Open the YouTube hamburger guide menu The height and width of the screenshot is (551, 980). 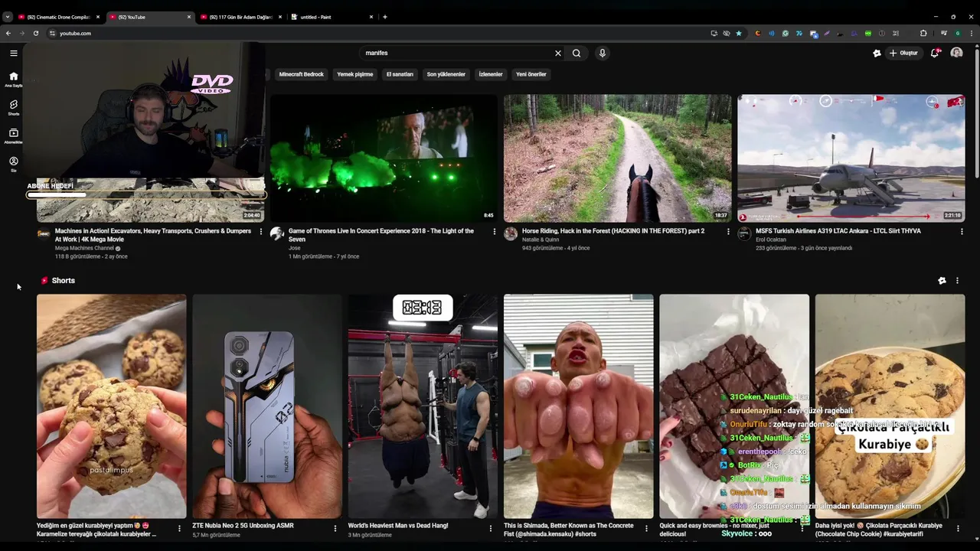[x=13, y=53]
